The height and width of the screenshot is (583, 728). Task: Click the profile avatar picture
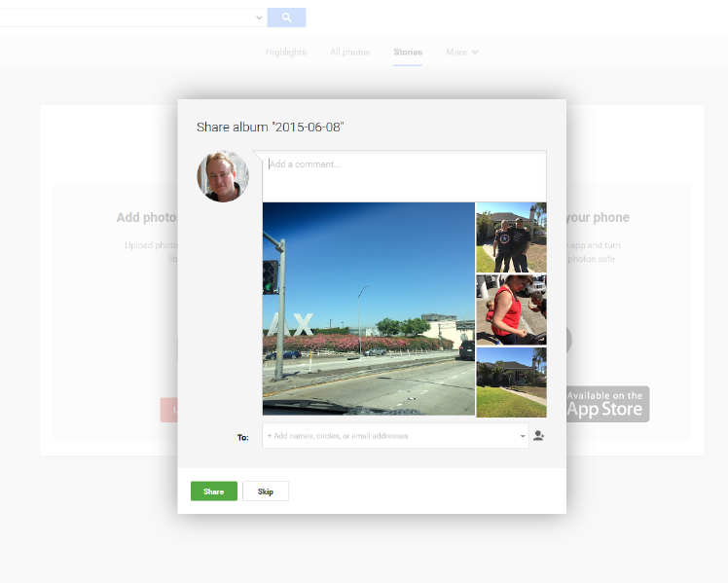point(223,176)
